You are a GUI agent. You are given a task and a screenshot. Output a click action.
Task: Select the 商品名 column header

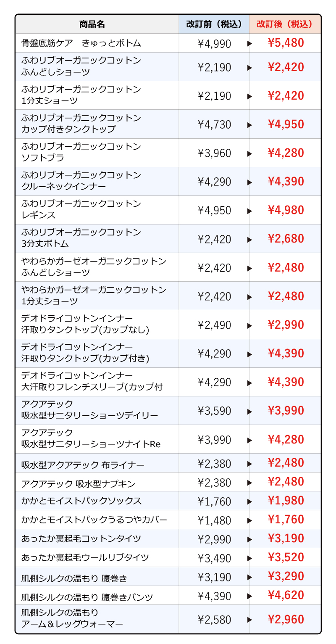pyautogui.click(x=92, y=24)
